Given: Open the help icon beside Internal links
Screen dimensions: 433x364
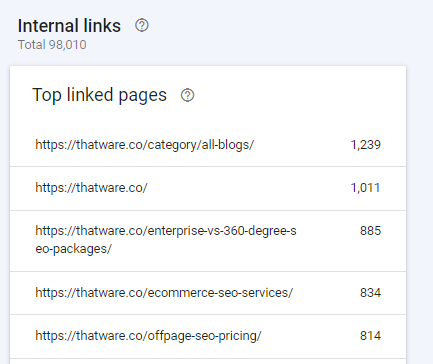Looking at the screenshot, I should (142, 25).
